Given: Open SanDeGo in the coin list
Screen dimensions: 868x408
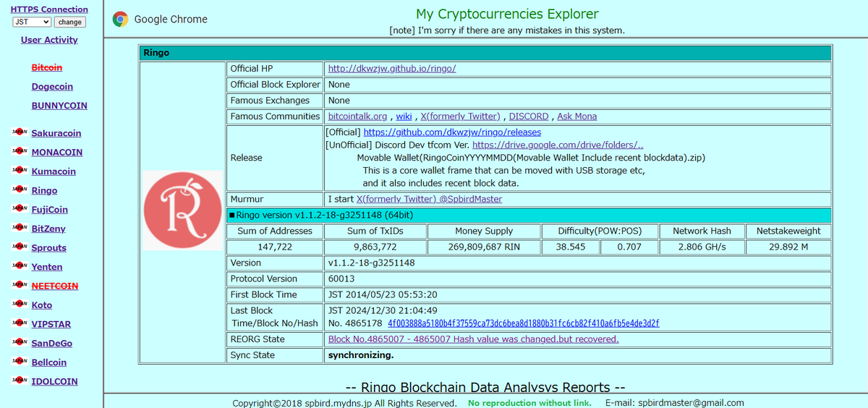Looking at the screenshot, I should 52,344.
